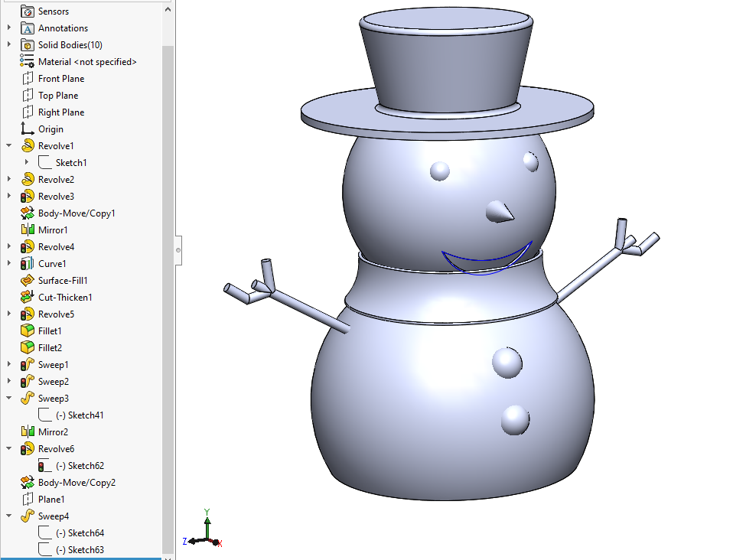
Task: Click the Sweep1 feature icon
Action: 28,365
